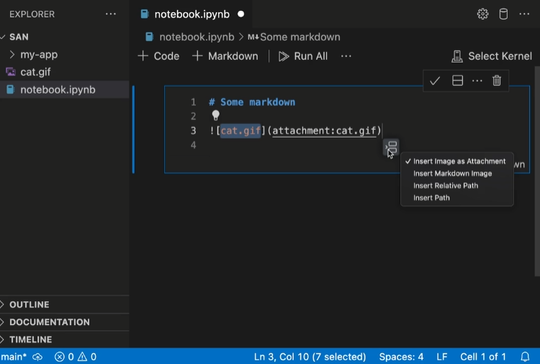Click the editor vertical scrollbar
Viewport: 540px width, 364px height.
(x=537, y=171)
